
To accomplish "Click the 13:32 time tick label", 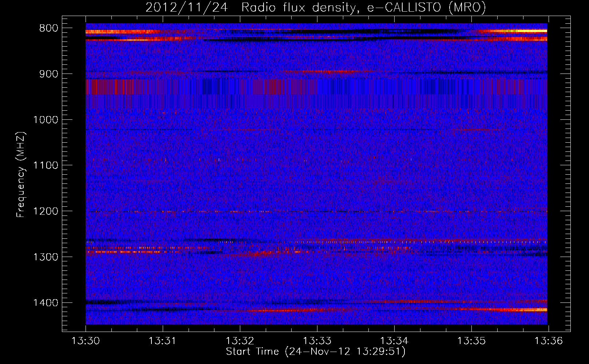I will click(240, 341).
